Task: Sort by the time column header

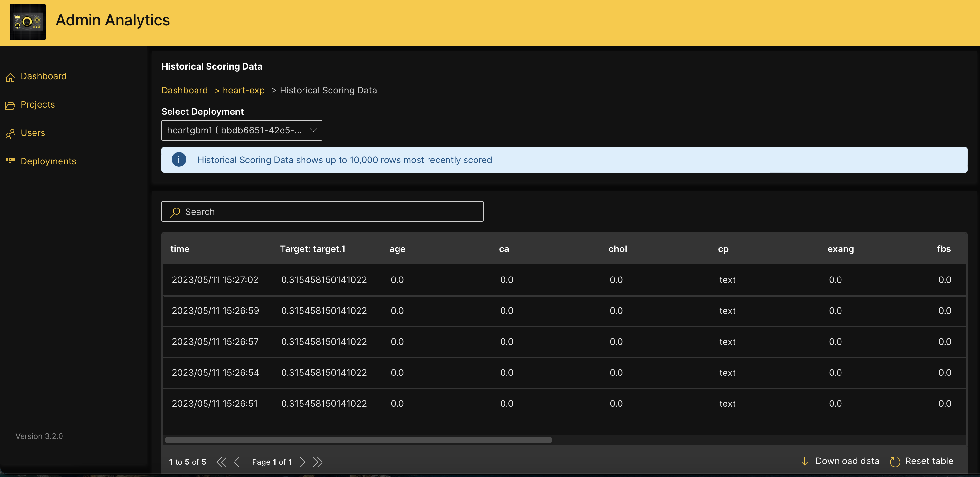Action: click(x=180, y=249)
